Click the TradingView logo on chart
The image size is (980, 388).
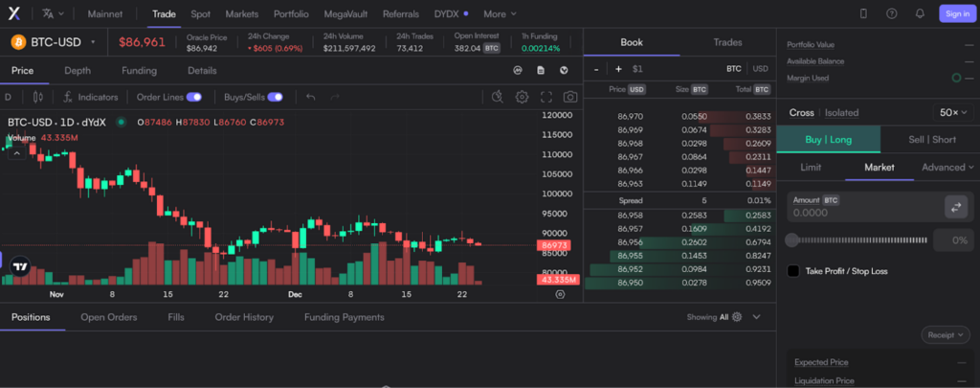pos(21,266)
